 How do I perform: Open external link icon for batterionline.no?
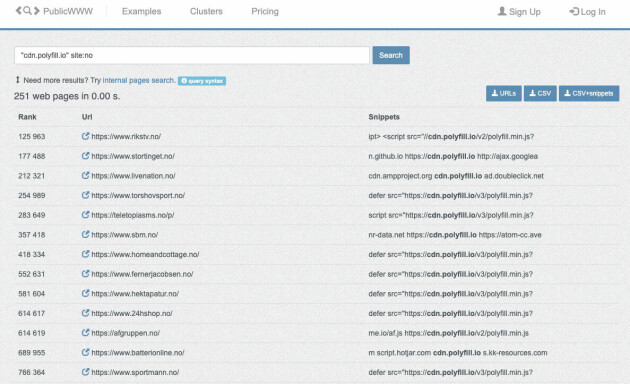[85, 353]
